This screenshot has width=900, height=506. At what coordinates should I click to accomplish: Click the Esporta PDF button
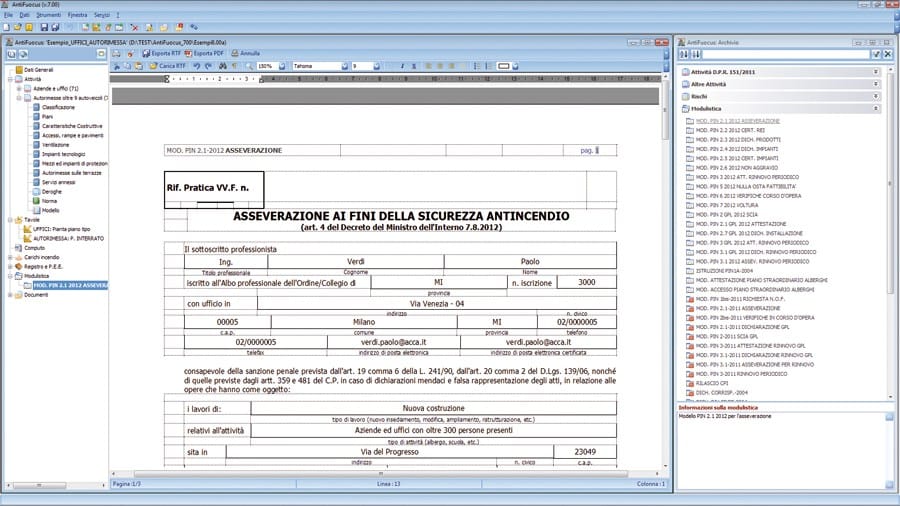click(205, 53)
